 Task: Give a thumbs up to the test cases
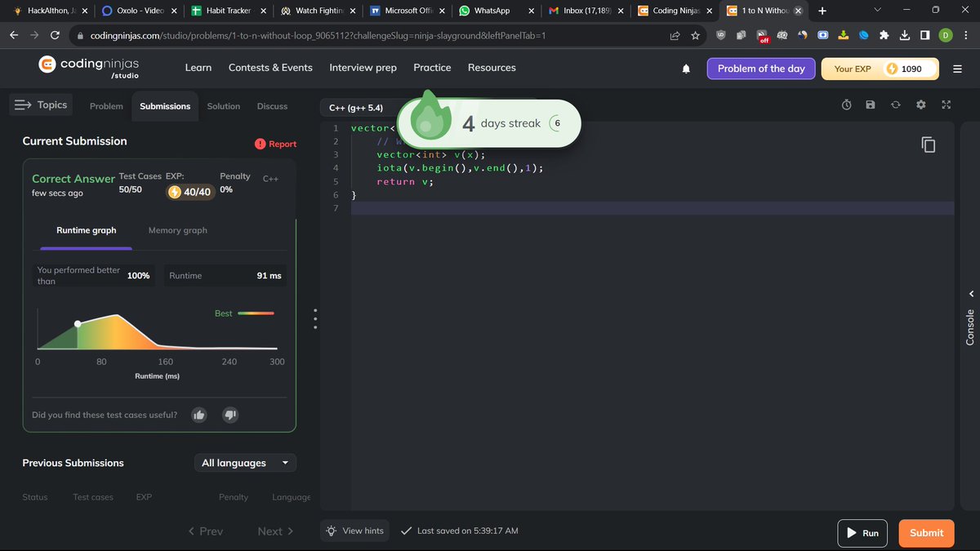pyautogui.click(x=198, y=415)
